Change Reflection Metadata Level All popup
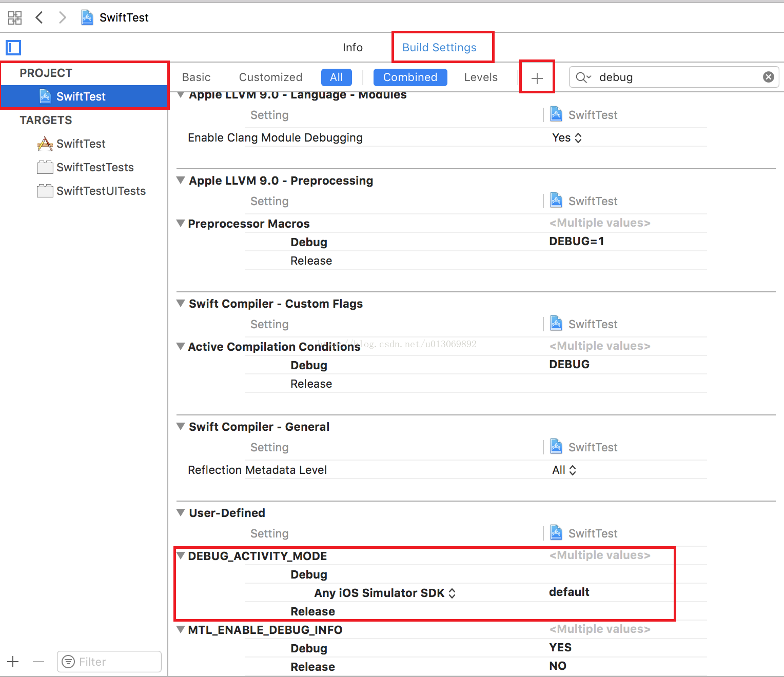This screenshot has height=677, width=784. 564,470
